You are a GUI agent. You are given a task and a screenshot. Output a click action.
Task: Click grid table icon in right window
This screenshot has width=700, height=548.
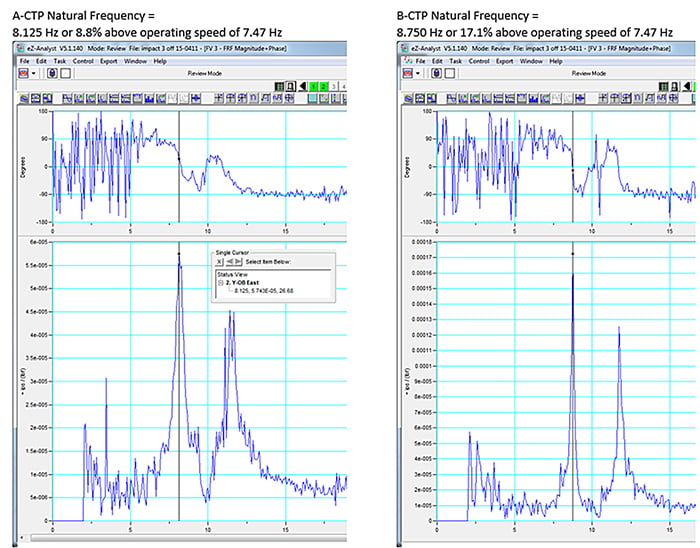pos(663,87)
